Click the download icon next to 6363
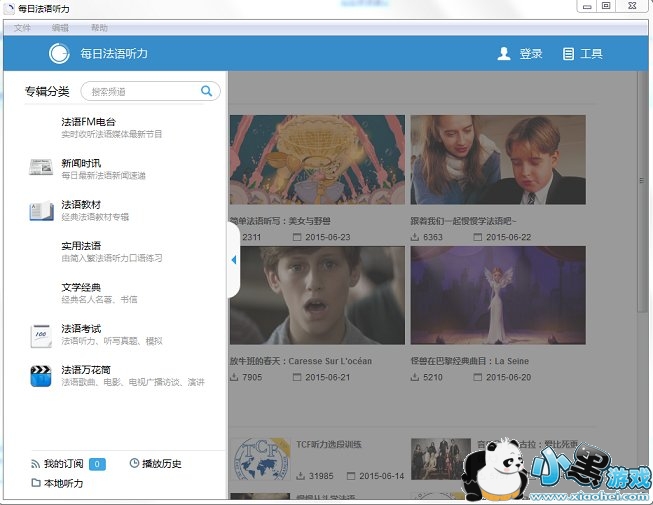Viewport: 653px width, 505px height. pyautogui.click(x=415, y=237)
